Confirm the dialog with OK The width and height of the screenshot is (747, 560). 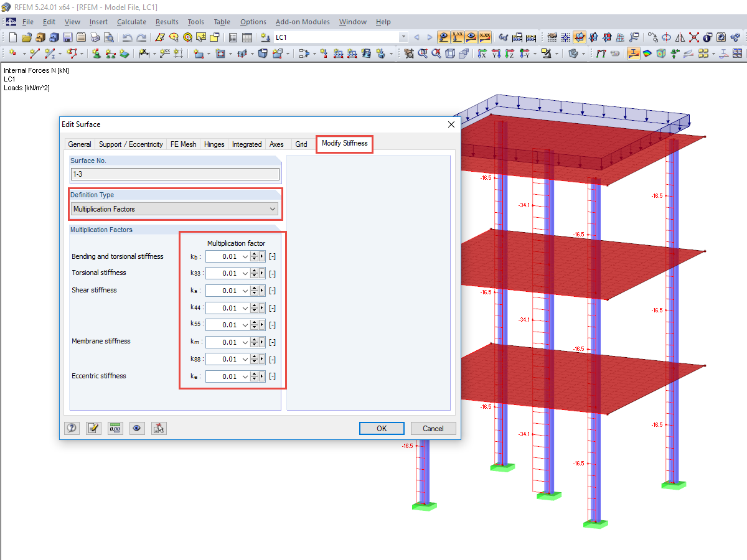[382, 428]
